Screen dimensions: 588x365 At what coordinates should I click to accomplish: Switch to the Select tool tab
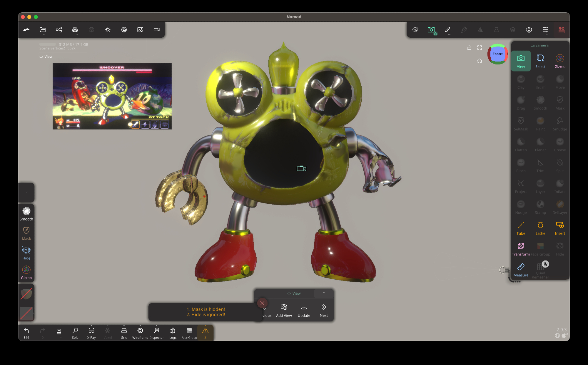540,61
